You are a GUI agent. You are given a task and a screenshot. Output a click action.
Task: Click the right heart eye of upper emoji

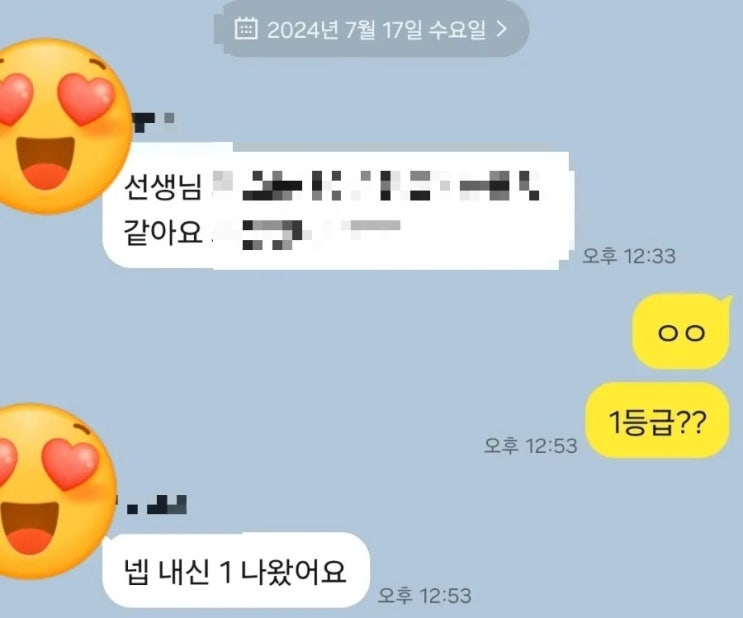[86, 99]
